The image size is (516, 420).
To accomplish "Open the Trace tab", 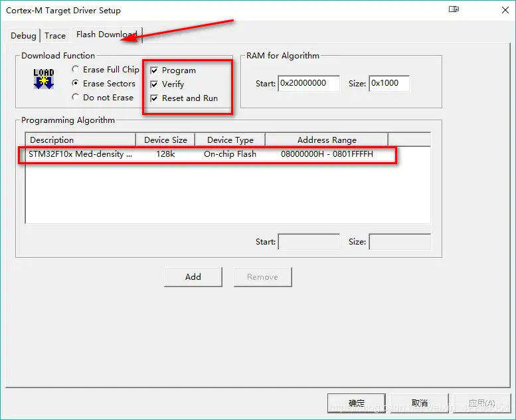I will [x=55, y=36].
